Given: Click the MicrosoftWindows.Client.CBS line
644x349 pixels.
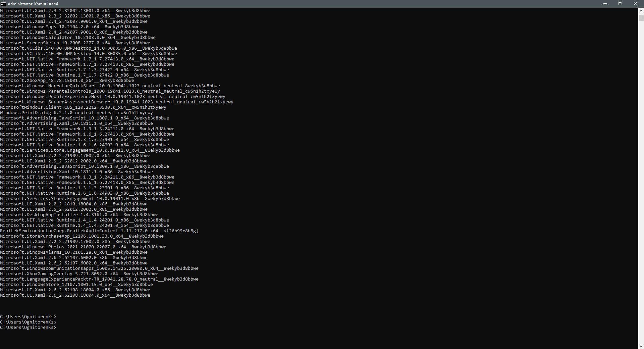Looking at the screenshot, I should click(83, 107).
